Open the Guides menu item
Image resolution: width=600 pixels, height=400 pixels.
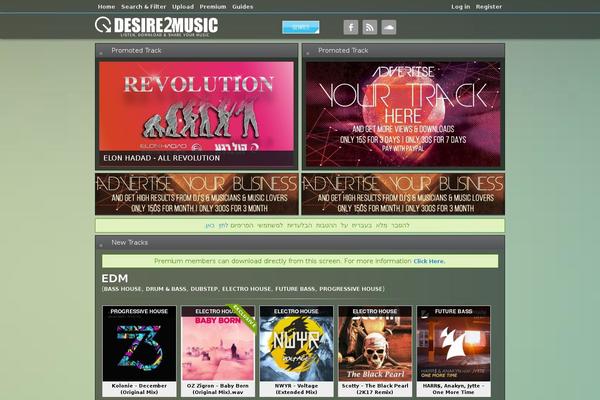243,7
